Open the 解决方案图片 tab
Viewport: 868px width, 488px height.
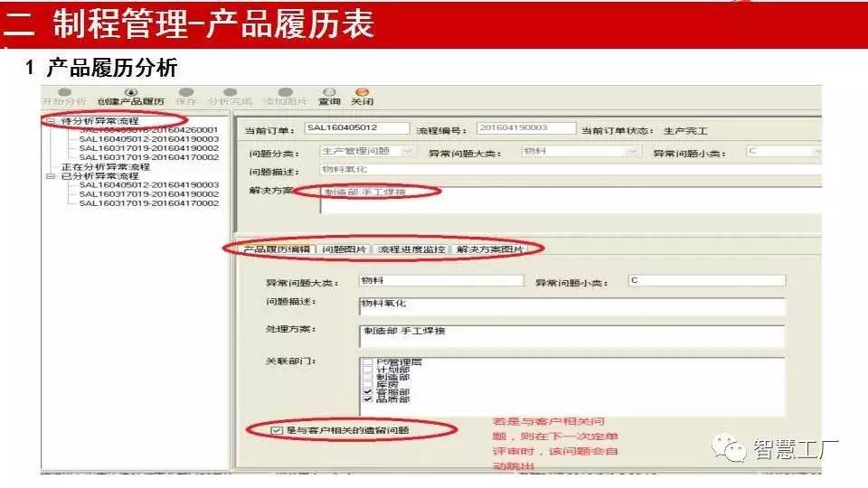pos(489,249)
